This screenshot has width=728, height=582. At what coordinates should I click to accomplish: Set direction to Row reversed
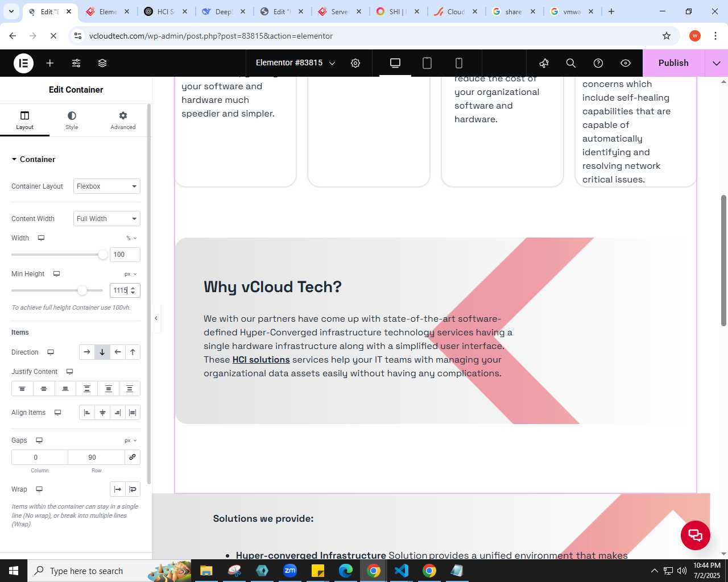[118, 352]
